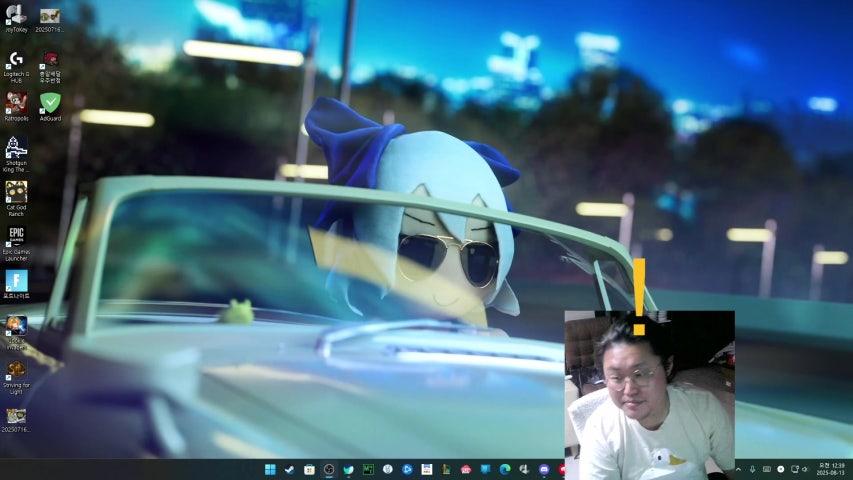The width and height of the screenshot is (853, 480).
Task: Open Steam from the taskbar
Action: pyautogui.click(x=289, y=469)
